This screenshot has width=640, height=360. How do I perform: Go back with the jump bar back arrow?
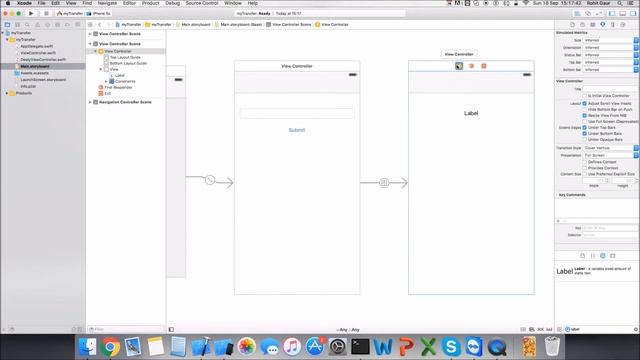[x=100, y=24]
